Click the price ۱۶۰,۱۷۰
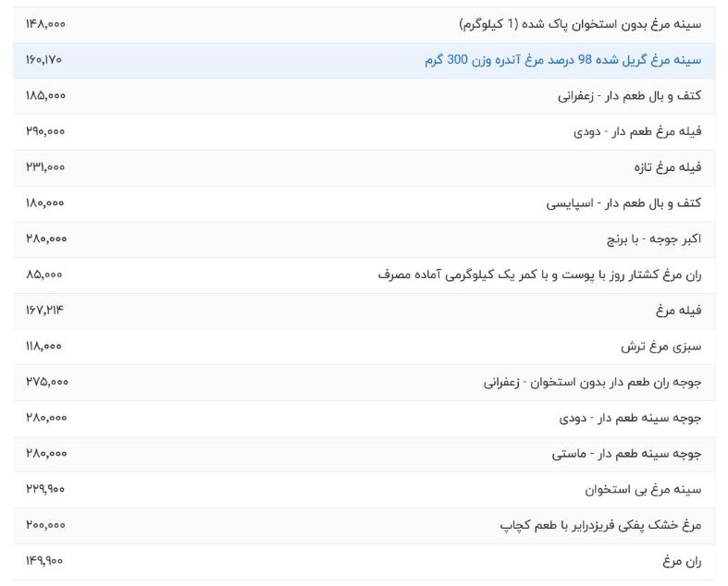The width and height of the screenshot is (728, 586). [43, 60]
